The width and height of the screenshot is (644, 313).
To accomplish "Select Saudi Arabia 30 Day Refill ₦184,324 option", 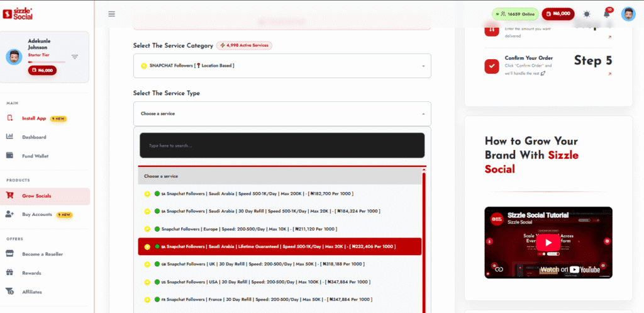I will point(280,211).
